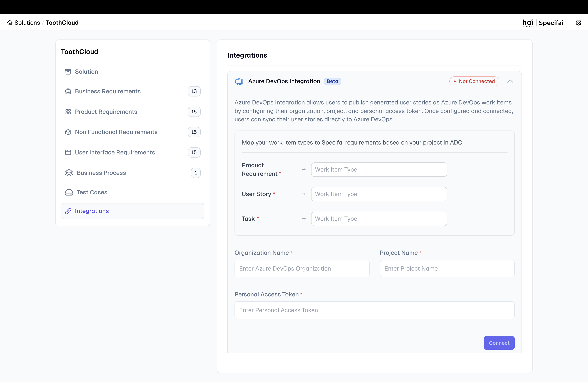Click the Business Requirements briefcase icon
Screen dimensions: 588x382
pos(68,91)
